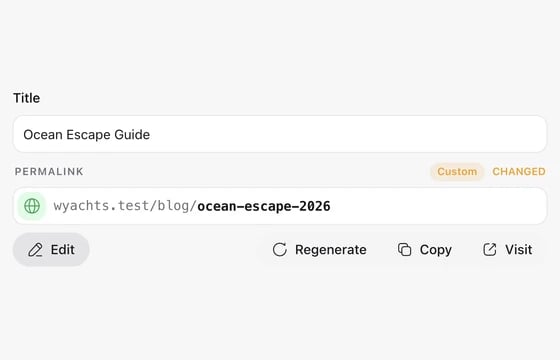Screen dimensions: 560x360
Task: Copy the permalink using Copy text
Action: (436, 250)
